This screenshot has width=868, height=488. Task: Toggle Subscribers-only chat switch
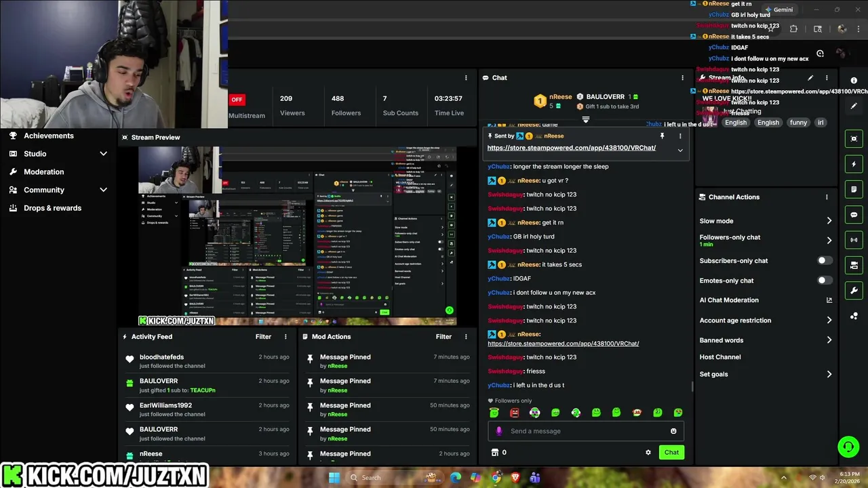[825, 260]
